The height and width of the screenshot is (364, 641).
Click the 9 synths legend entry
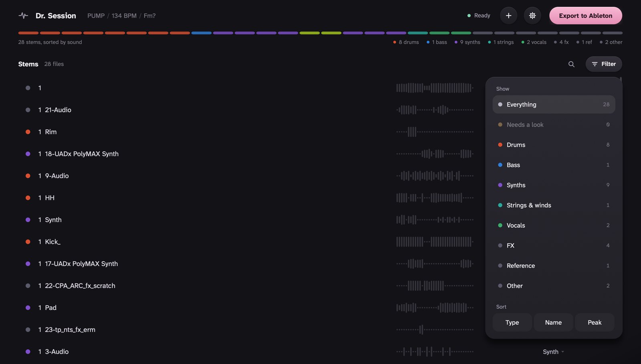pos(467,42)
